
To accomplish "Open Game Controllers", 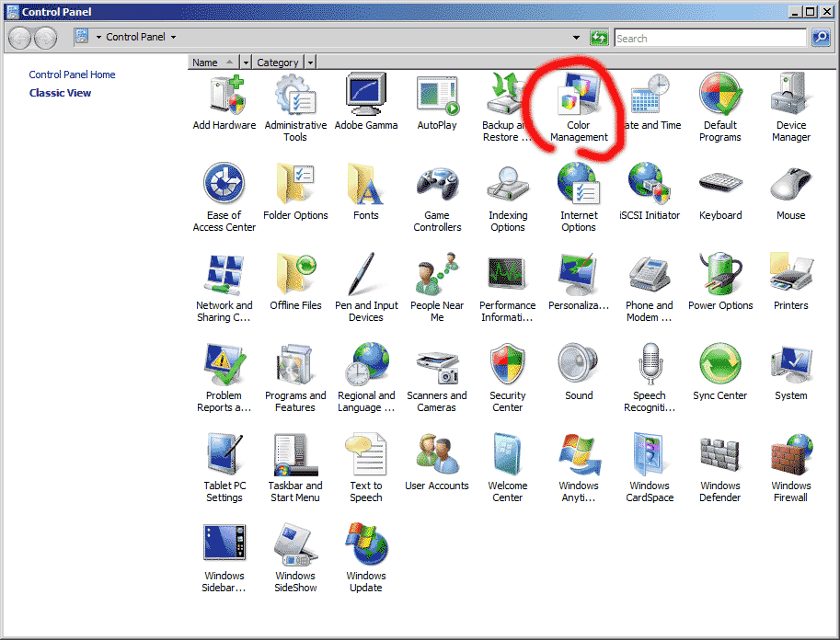I will (x=437, y=198).
